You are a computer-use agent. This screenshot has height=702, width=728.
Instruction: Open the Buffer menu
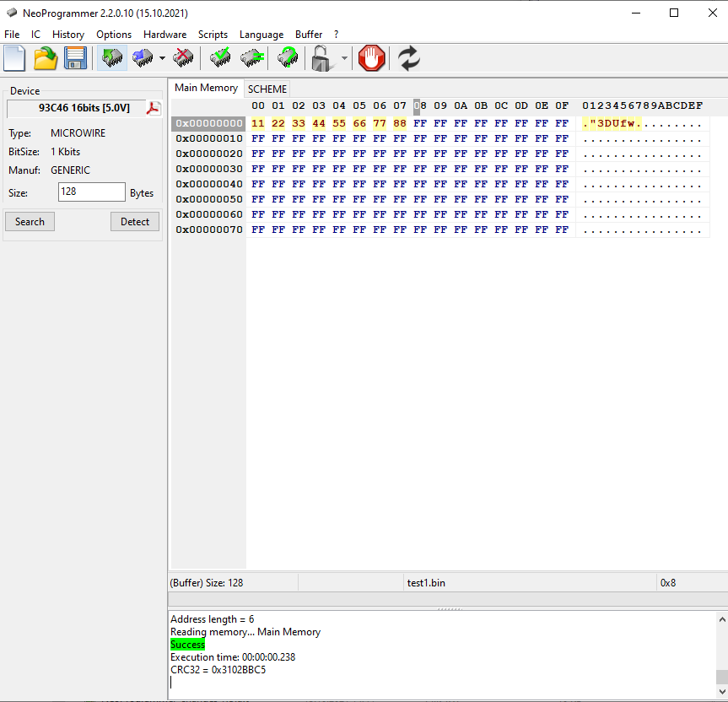(x=308, y=35)
